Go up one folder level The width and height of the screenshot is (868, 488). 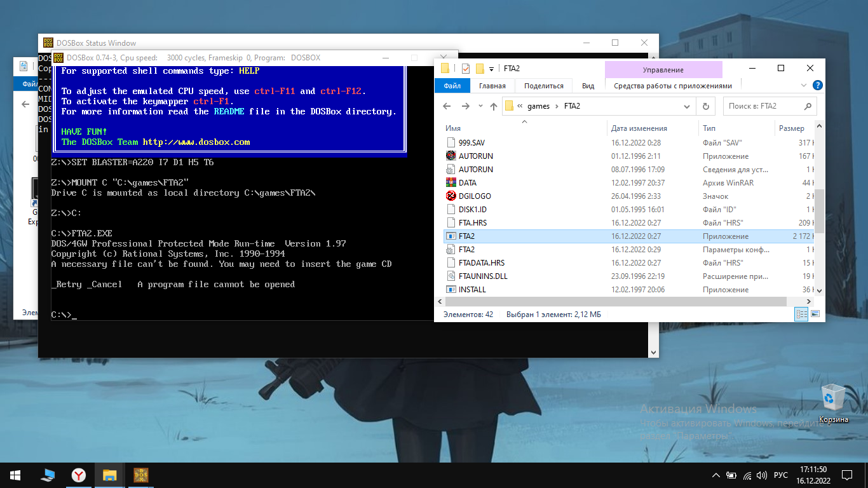[x=494, y=106]
